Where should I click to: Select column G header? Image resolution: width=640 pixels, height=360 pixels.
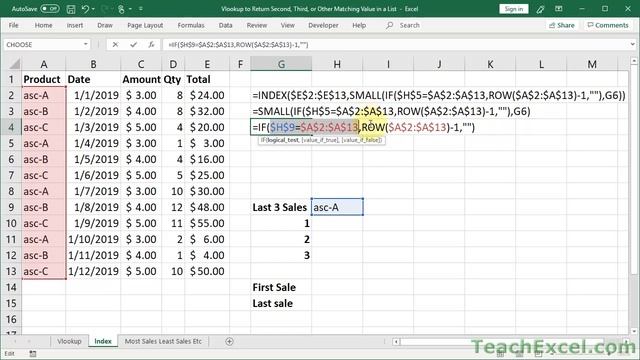tap(281, 64)
